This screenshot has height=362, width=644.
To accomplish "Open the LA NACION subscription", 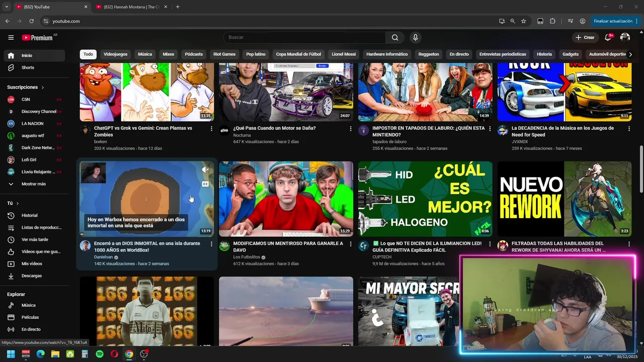I will tap(34, 123).
